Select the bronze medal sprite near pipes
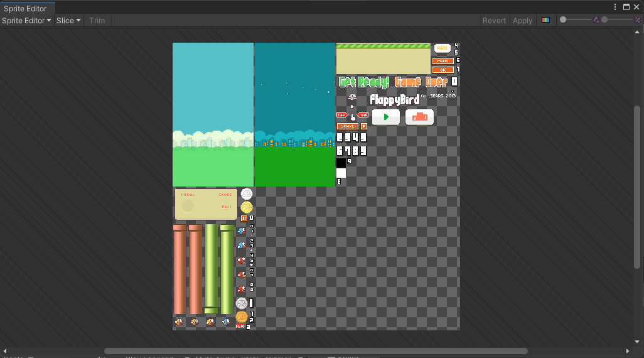 point(242,317)
